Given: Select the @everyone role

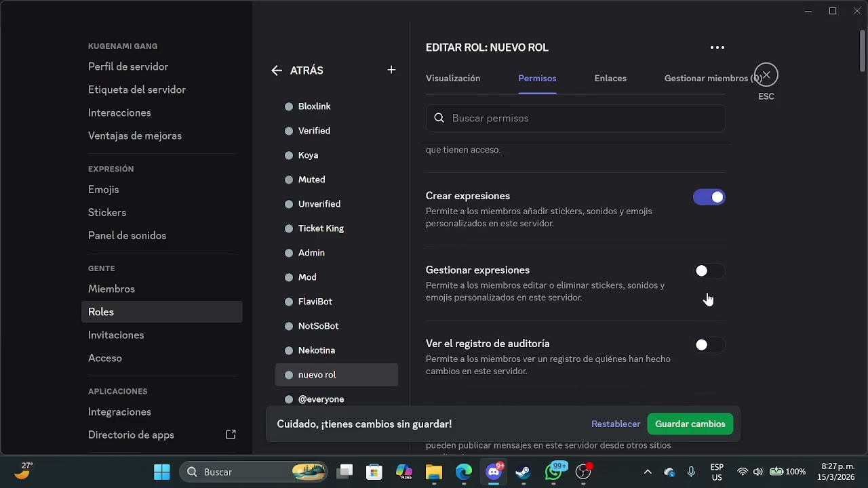Looking at the screenshot, I should click(336, 399).
